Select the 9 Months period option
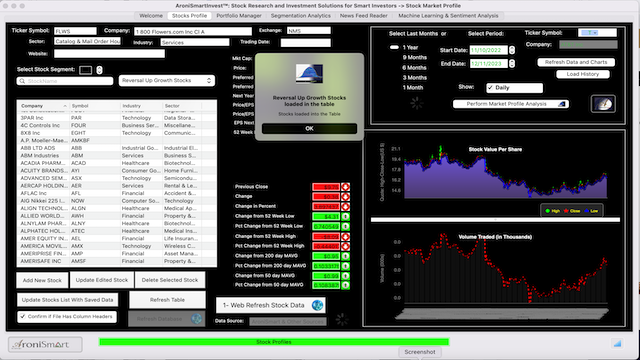This screenshot has width=640, height=360. click(x=414, y=58)
